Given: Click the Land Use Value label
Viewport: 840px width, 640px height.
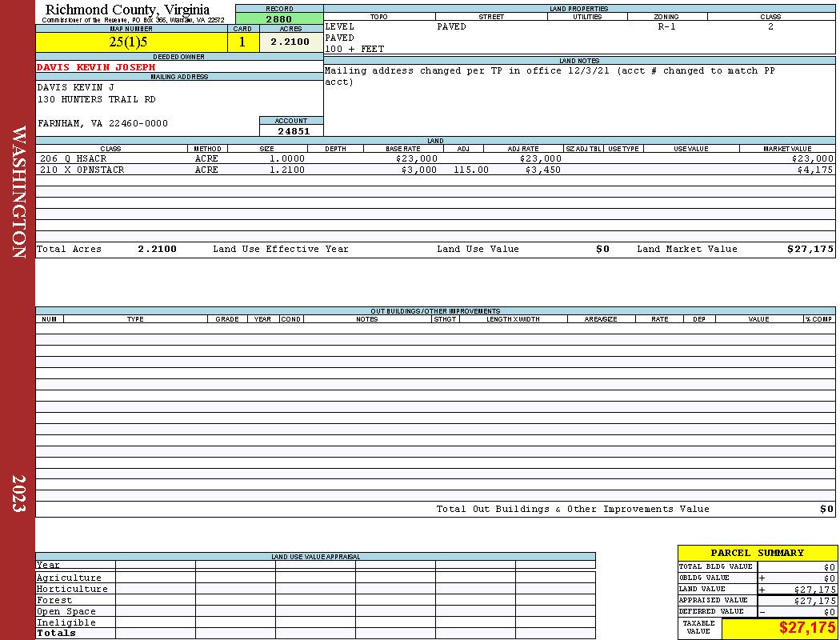Looking at the screenshot, I should (478, 249).
